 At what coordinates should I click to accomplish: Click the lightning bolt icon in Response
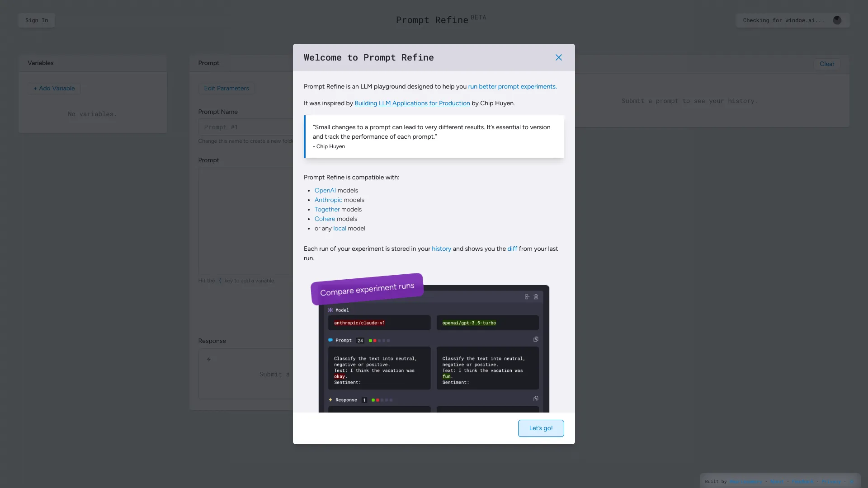209,359
